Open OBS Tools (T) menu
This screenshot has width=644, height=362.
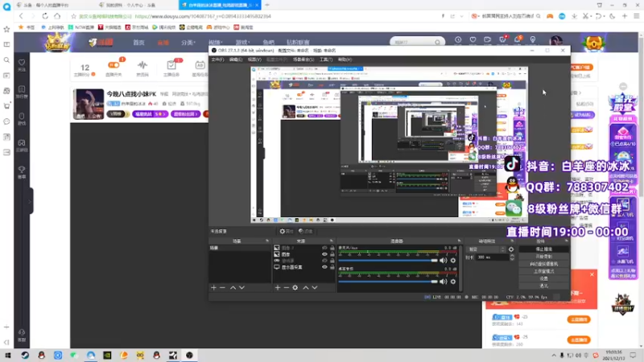(326, 60)
